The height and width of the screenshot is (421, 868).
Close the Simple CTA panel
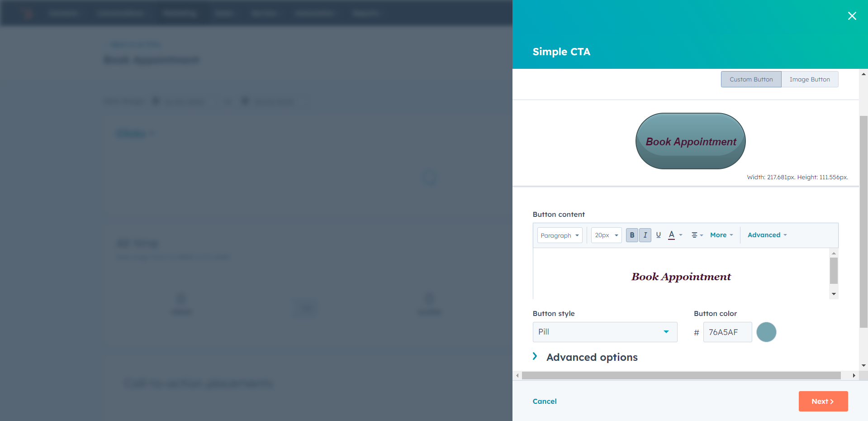click(852, 16)
